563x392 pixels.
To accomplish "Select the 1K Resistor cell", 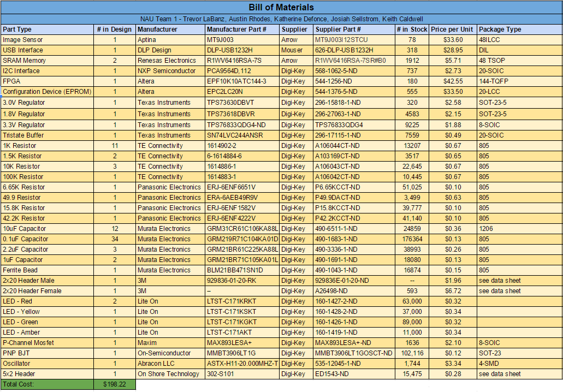I will click(x=47, y=146).
